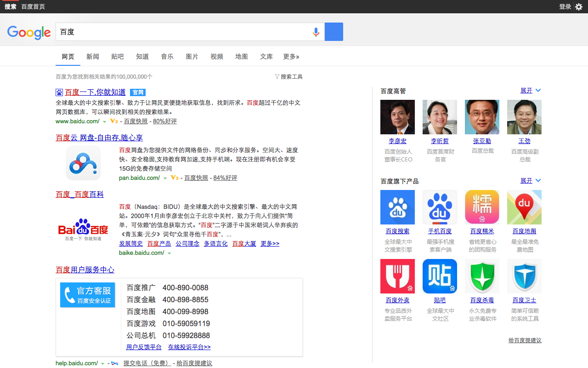Click 给百度提建议 in right sidebar
This screenshot has height=368, width=588.
(525, 340)
